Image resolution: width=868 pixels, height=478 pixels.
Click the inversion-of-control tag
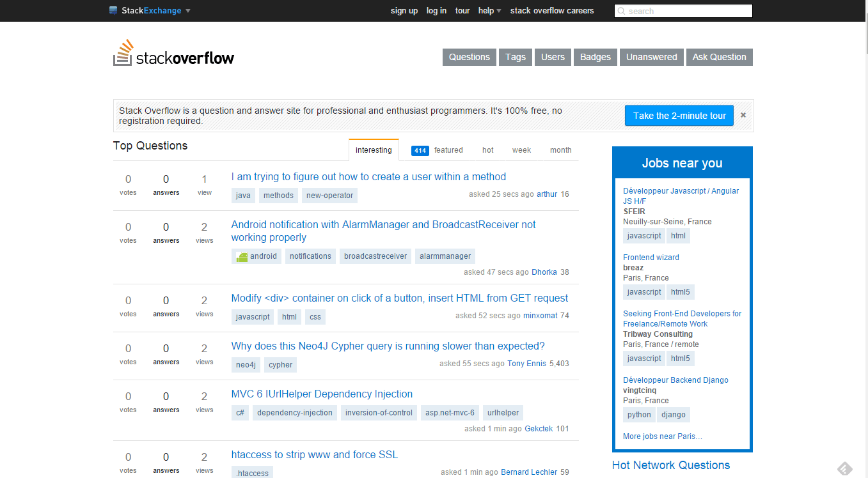379,413
